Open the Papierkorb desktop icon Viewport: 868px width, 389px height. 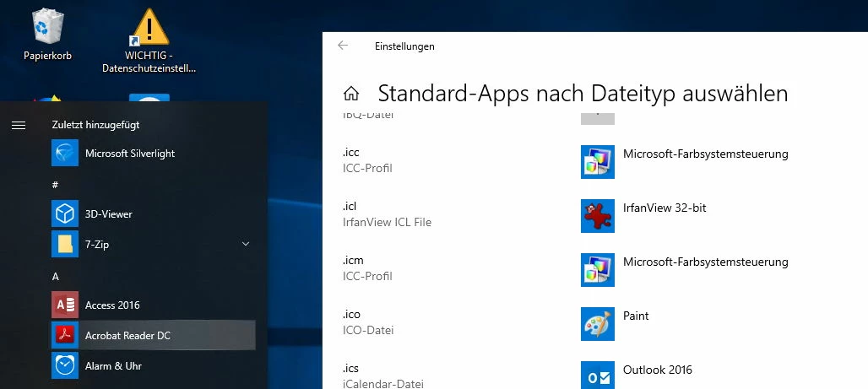click(x=47, y=33)
